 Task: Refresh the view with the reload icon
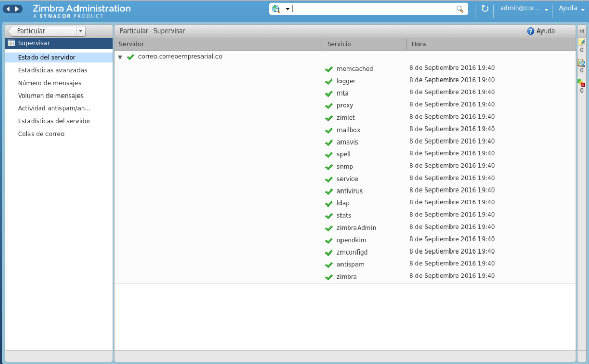pyautogui.click(x=485, y=9)
